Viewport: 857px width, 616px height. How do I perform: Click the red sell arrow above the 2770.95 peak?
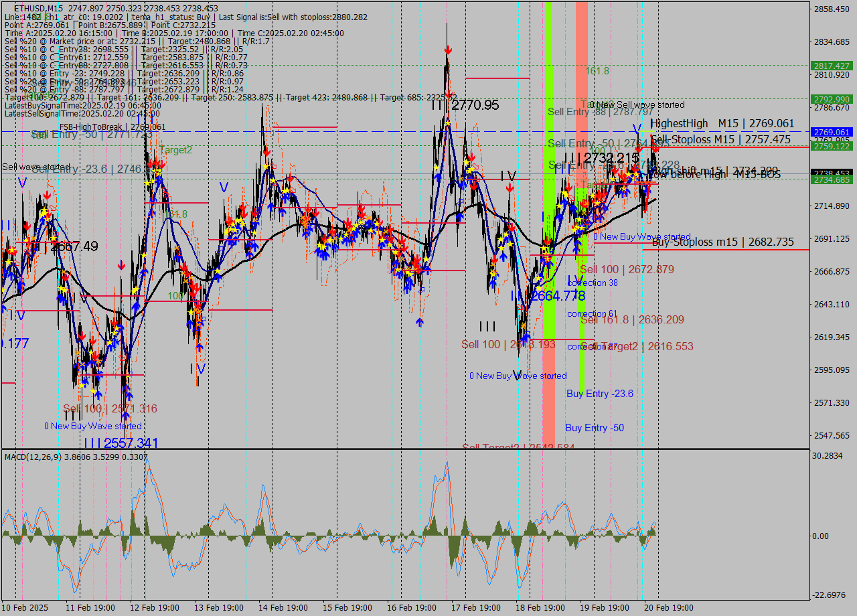448,50
